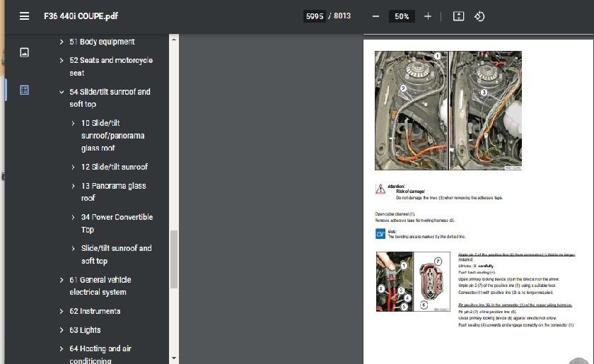Collapse the 54 Slide/tilt sunroof and soft top section
The height and width of the screenshot is (364, 594).
(62, 92)
